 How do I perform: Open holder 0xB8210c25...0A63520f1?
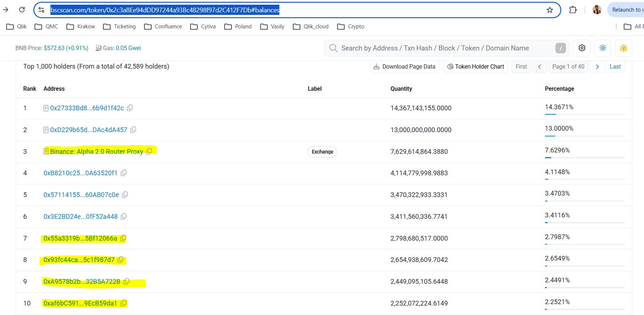pos(81,173)
